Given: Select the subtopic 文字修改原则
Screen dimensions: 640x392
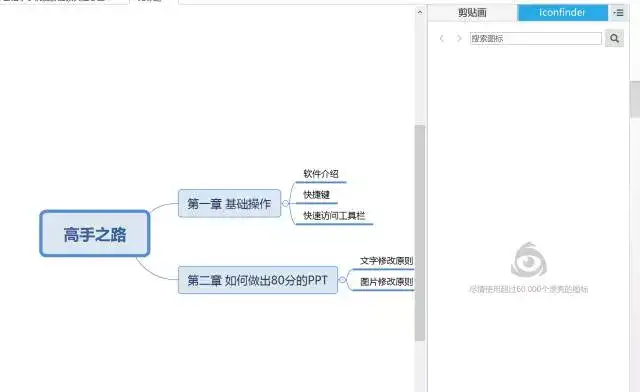Looking at the screenshot, I should [387, 261].
